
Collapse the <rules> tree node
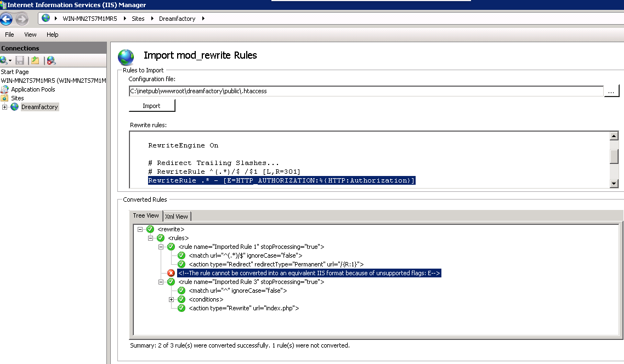coord(150,238)
